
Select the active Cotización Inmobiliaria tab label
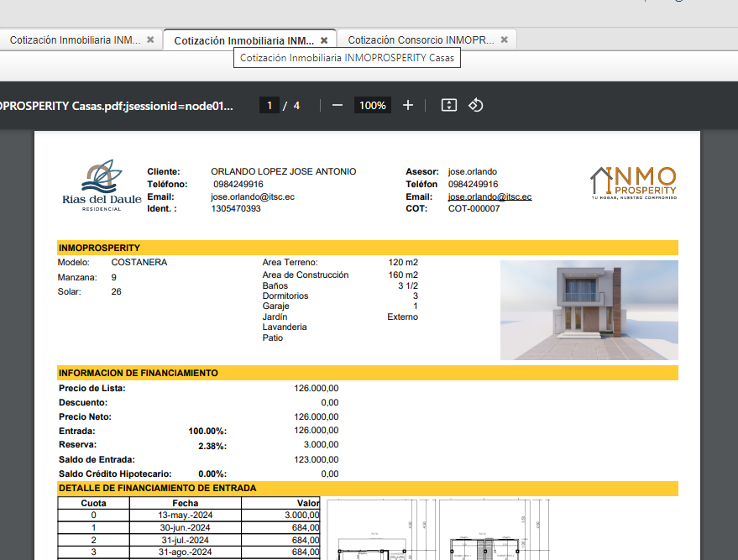tap(243, 40)
